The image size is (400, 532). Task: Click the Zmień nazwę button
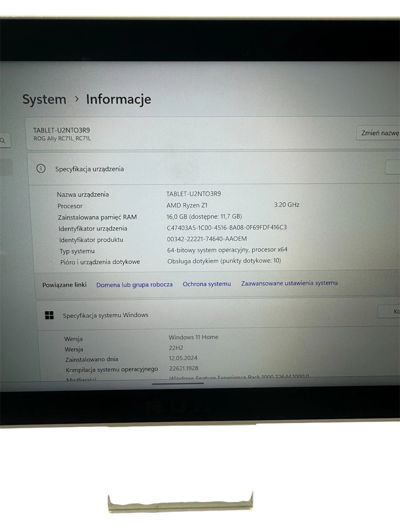(x=378, y=133)
